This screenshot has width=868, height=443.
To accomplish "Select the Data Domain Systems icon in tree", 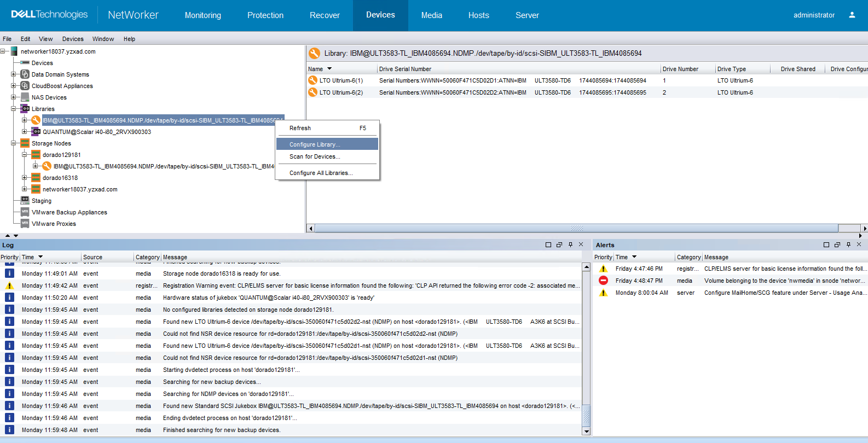I will tap(25, 74).
